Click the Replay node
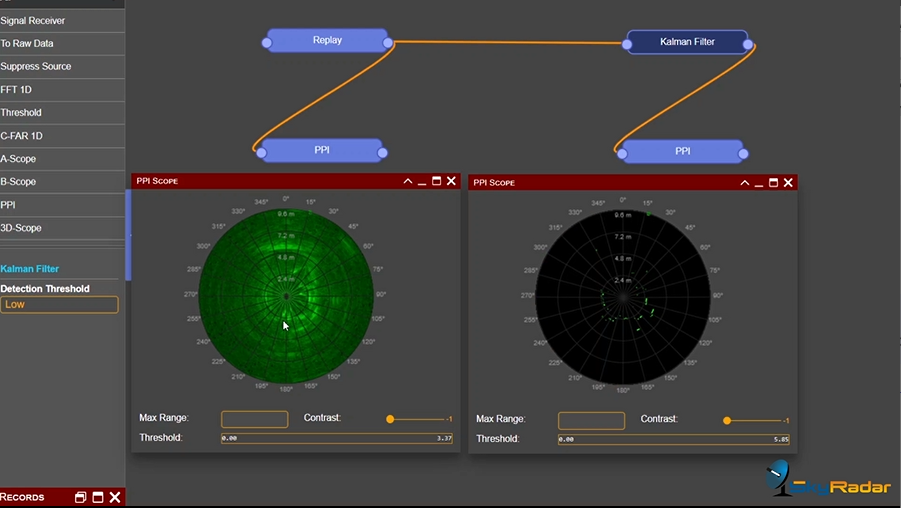The width and height of the screenshot is (901, 508). pos(327,40)
